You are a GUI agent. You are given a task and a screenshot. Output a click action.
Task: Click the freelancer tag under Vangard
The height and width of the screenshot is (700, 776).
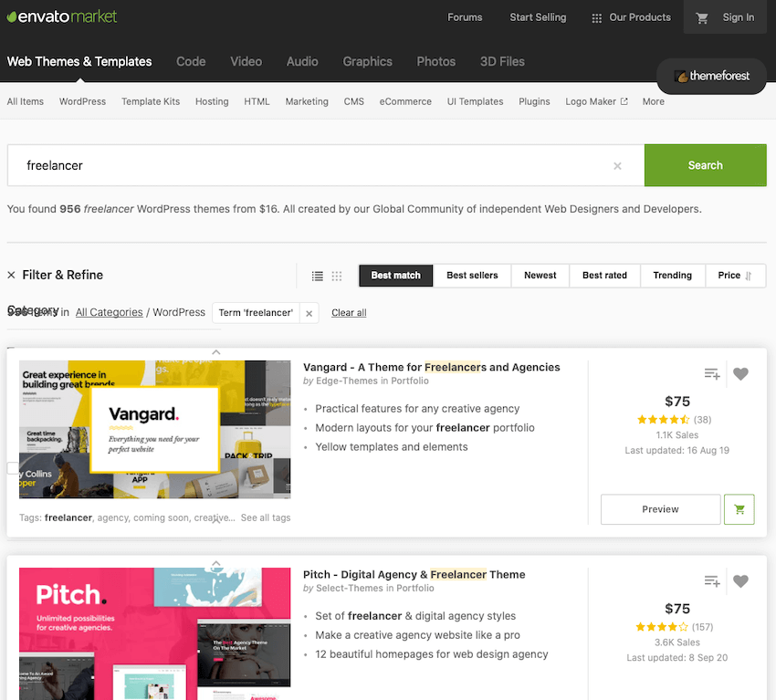[68, 518]
